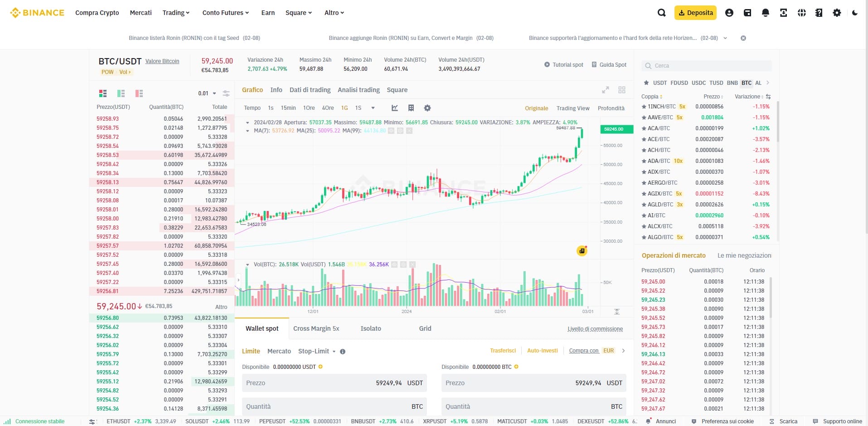Screen dimensions: 868x426
Task: Expand the Trading menu in navigation bar
Action: [x=176, y=13]
